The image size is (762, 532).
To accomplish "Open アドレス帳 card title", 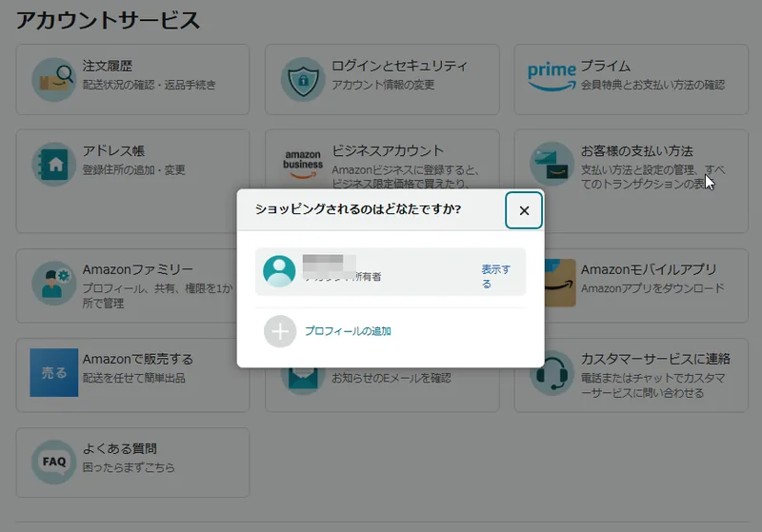I will pos(113,150).
